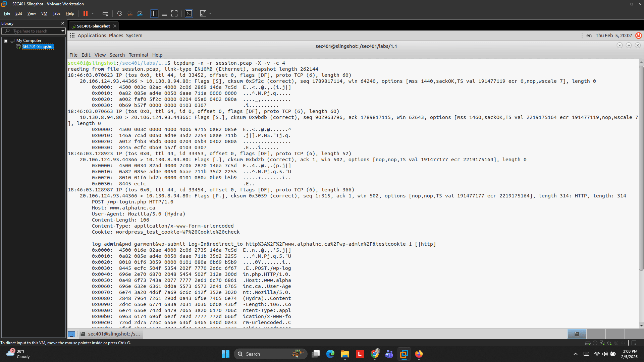
Task: Collapse the My Computer tree node
Action: coord(6,40)
